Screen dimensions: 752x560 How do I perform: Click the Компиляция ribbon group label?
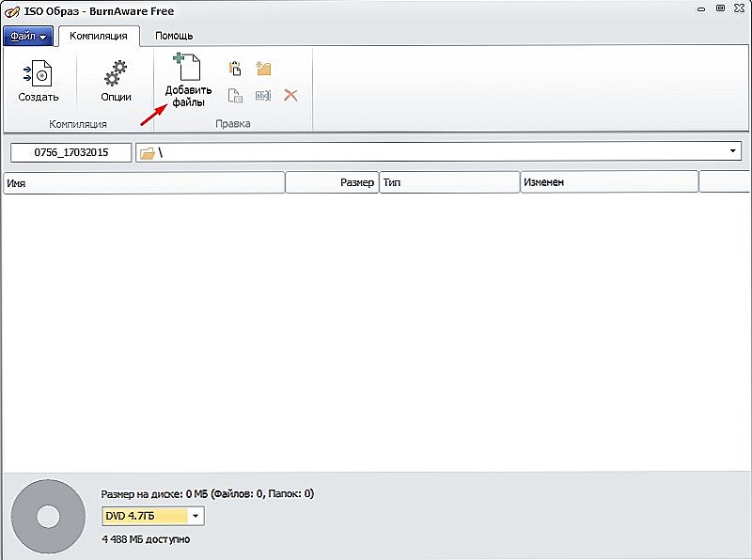[78, 124]
